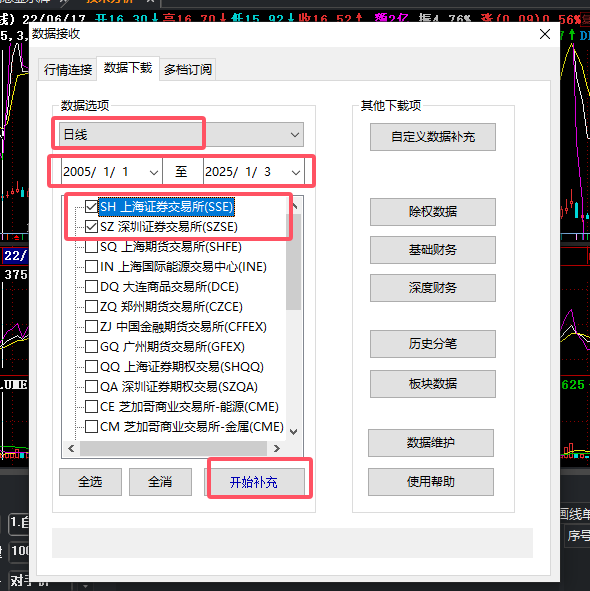Click the exchange list scroll-up arrow
Viewport: 590px width, 591px height.
click(x=294, y=205)
